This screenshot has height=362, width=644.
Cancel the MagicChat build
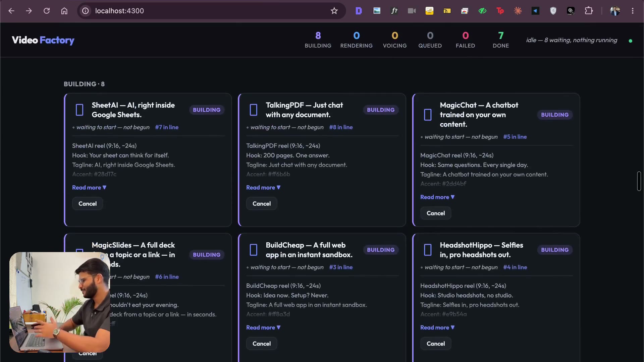click(x=436, y=213)
